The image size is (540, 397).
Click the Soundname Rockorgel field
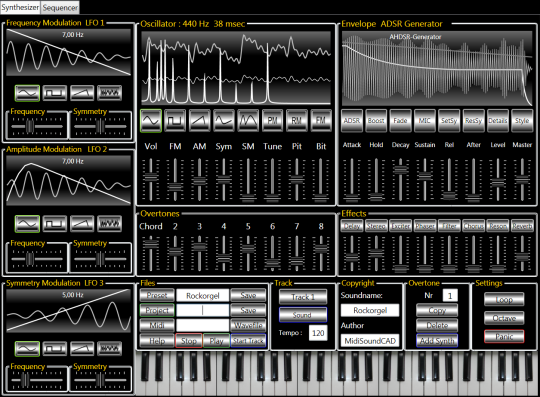coord(370,310)
